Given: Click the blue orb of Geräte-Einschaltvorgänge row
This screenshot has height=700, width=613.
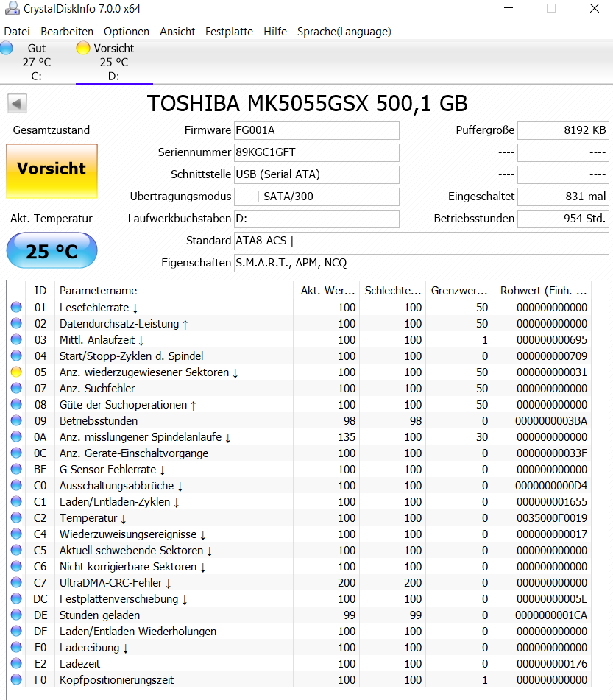Looking at the screenshot, I should [x=16, y=453].
